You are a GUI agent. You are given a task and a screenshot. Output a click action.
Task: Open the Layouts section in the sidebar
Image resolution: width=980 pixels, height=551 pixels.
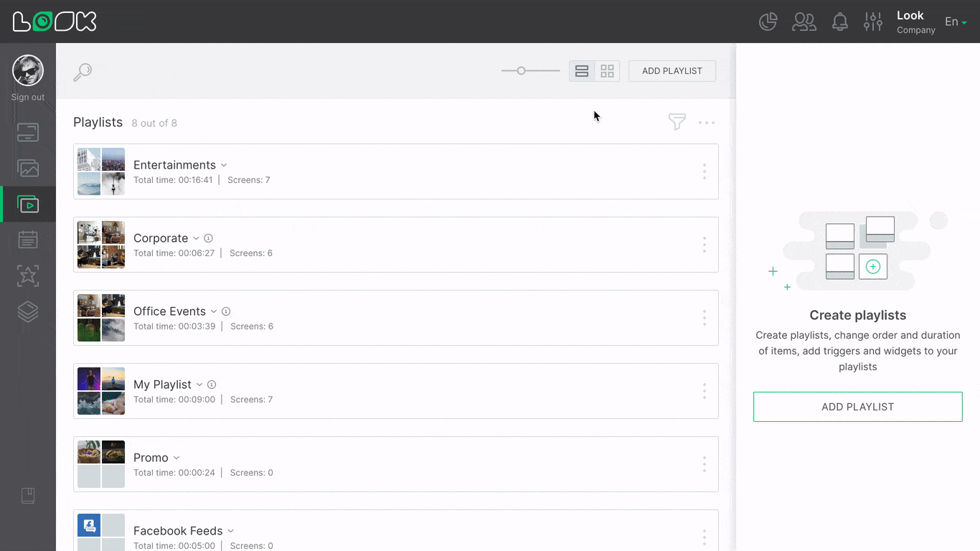click(27, 311)
